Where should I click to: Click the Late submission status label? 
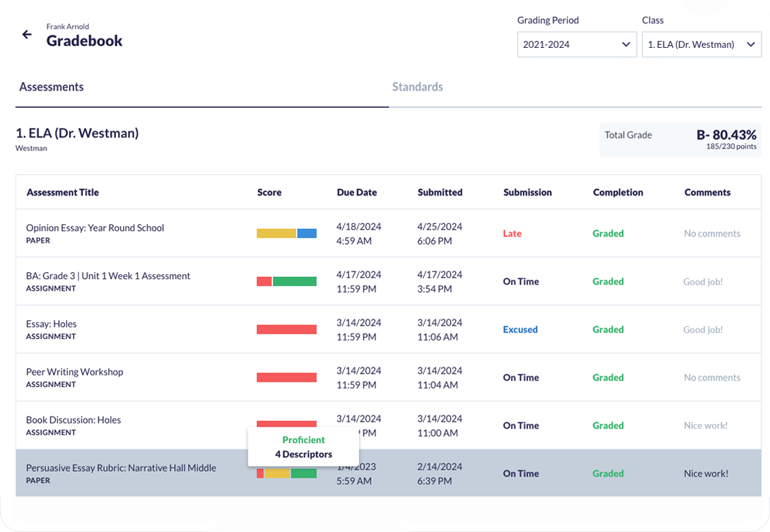[512, 233]
